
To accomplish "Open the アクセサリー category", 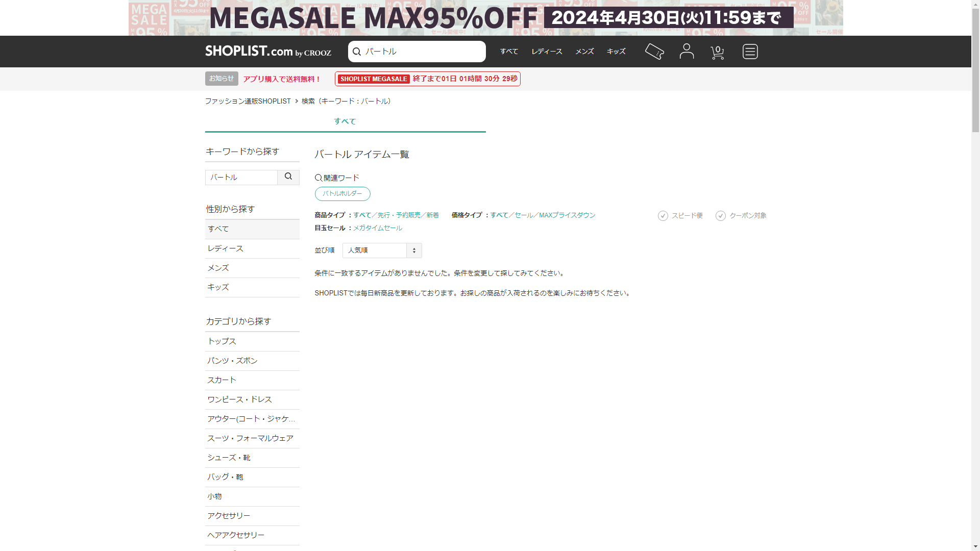I will point(252,516).
